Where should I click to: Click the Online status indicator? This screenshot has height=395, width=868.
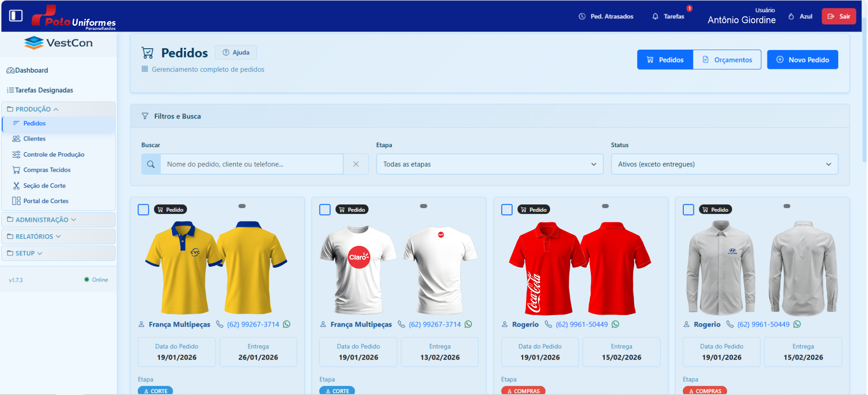pyautogui.click(x=96, y=280)
